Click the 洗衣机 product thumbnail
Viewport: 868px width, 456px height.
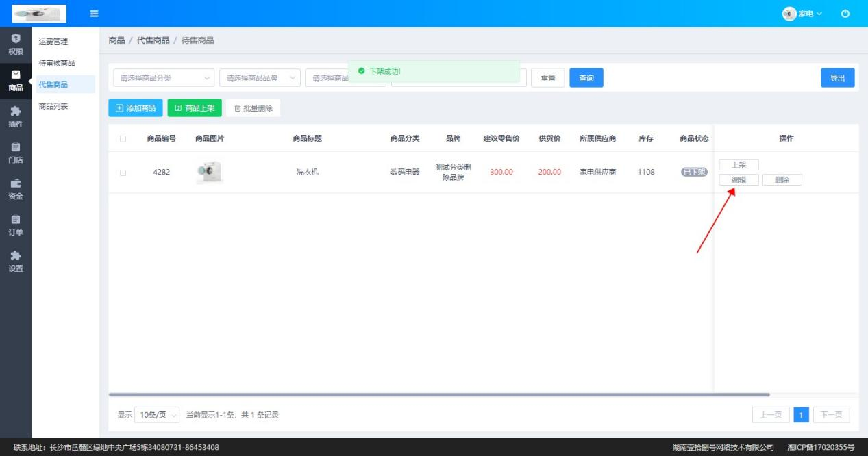point(210,172)
